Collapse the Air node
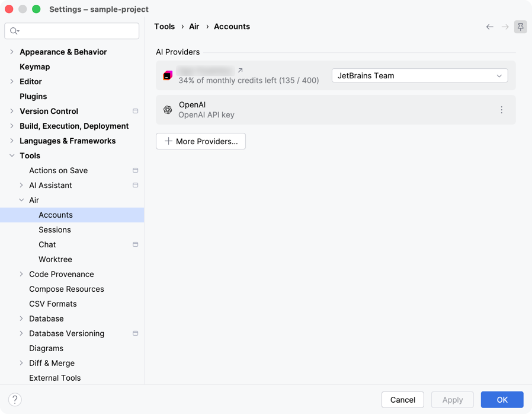 pos(21,200)
